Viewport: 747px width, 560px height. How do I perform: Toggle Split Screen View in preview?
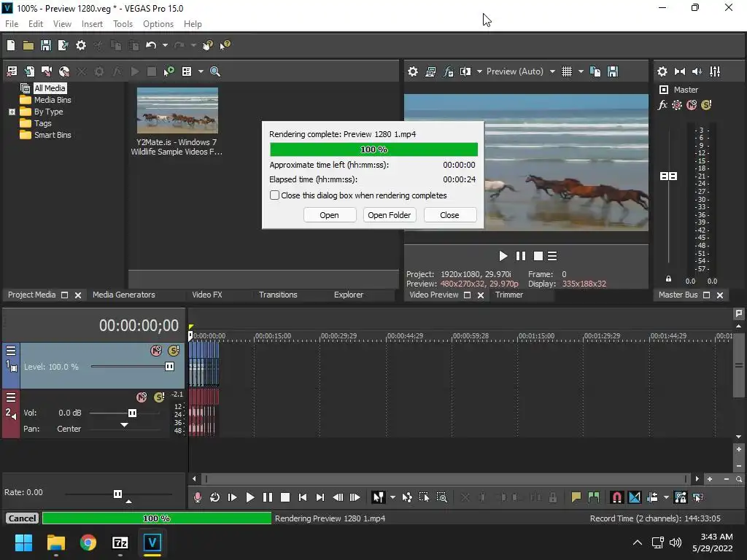(x=465, y=71)
